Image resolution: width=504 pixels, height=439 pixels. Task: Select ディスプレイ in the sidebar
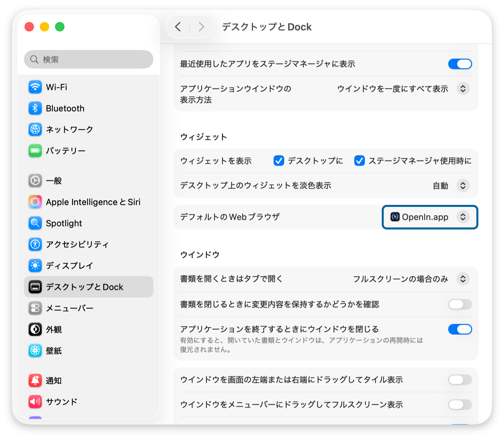(x=89, y=266)
